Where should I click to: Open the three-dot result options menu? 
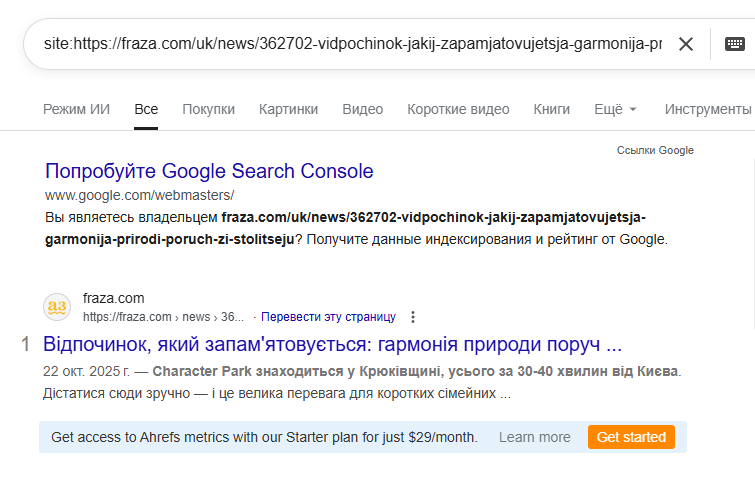coord(413,317)
